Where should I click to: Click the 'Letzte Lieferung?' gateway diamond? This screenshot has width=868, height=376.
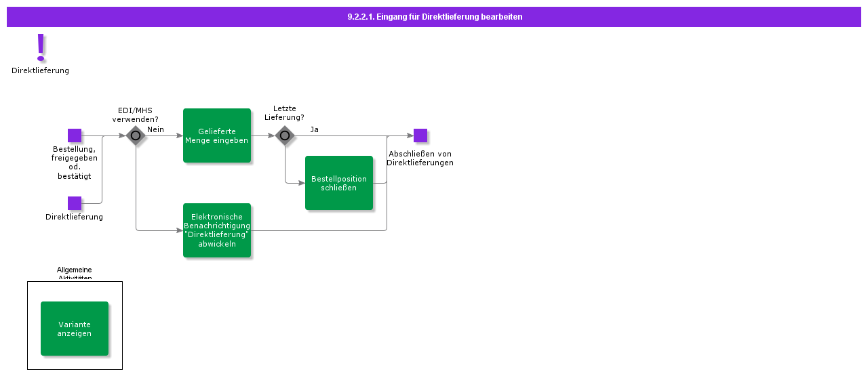[285, 135]
